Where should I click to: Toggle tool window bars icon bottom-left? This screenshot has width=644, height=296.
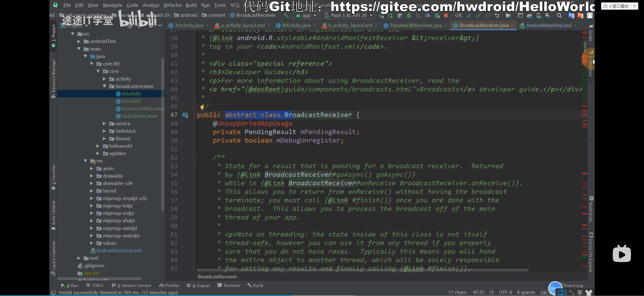point(54,293)
